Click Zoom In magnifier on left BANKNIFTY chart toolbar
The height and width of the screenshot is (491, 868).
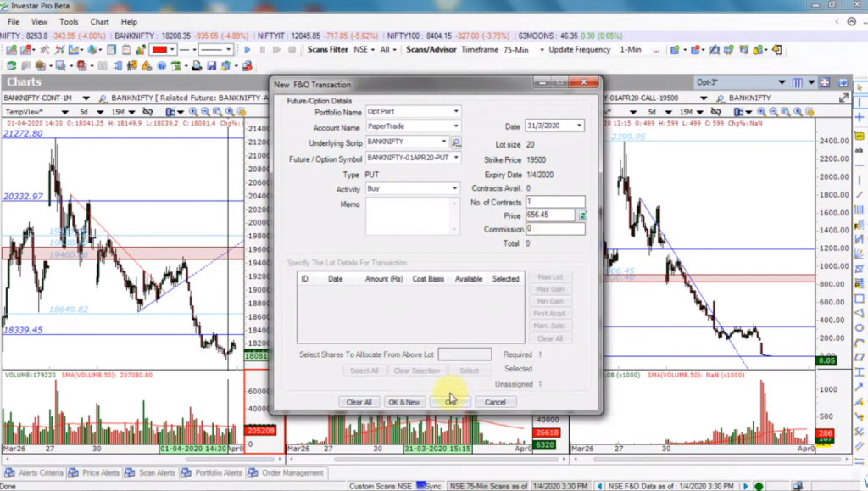193,112
